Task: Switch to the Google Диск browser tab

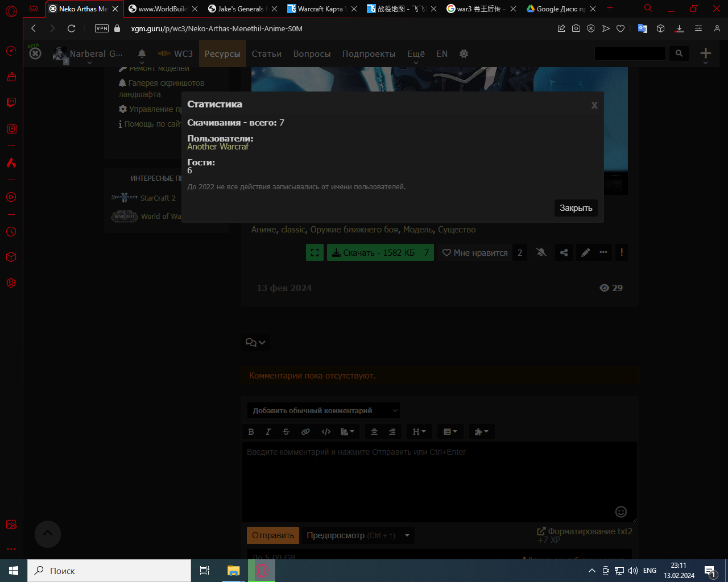Action: [x=561, y=9]
